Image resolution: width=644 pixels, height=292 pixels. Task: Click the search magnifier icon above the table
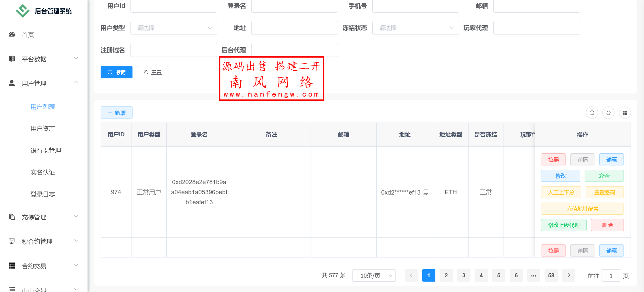coord(592,113)
